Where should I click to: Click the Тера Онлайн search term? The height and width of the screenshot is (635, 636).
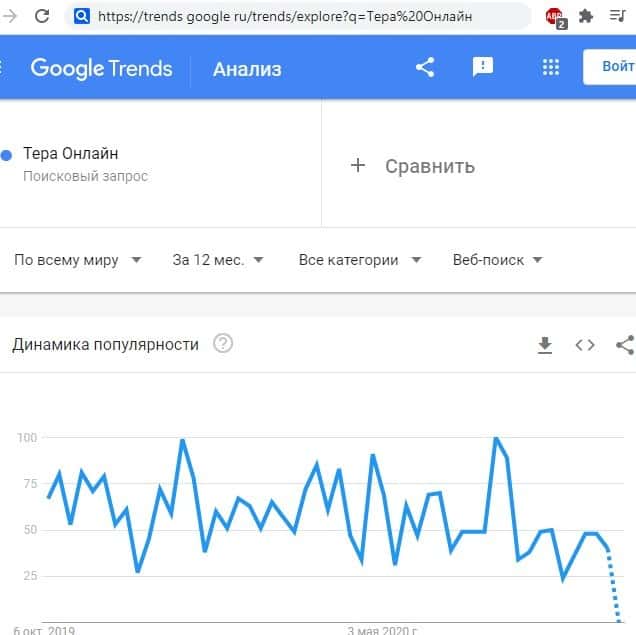point(70,154)
